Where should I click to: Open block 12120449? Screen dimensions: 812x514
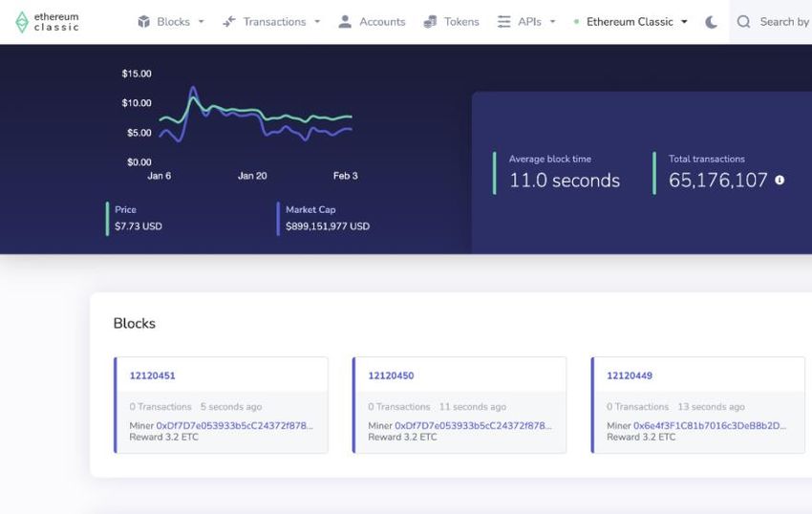[x=630, y=375]
